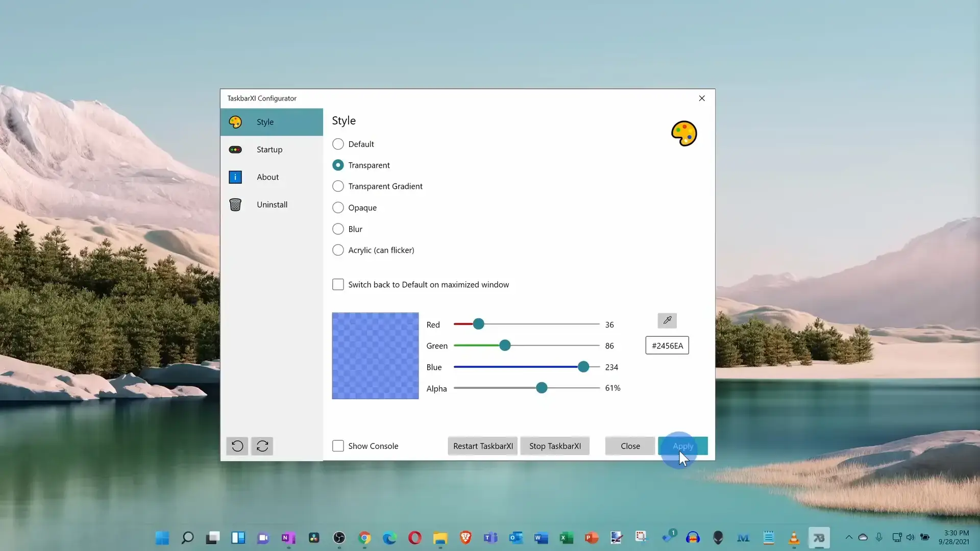Image resolution: width=980 pixels, height=551 pixels.
Task: Click the eyedropper color picker icon
Action: (667, 320)
